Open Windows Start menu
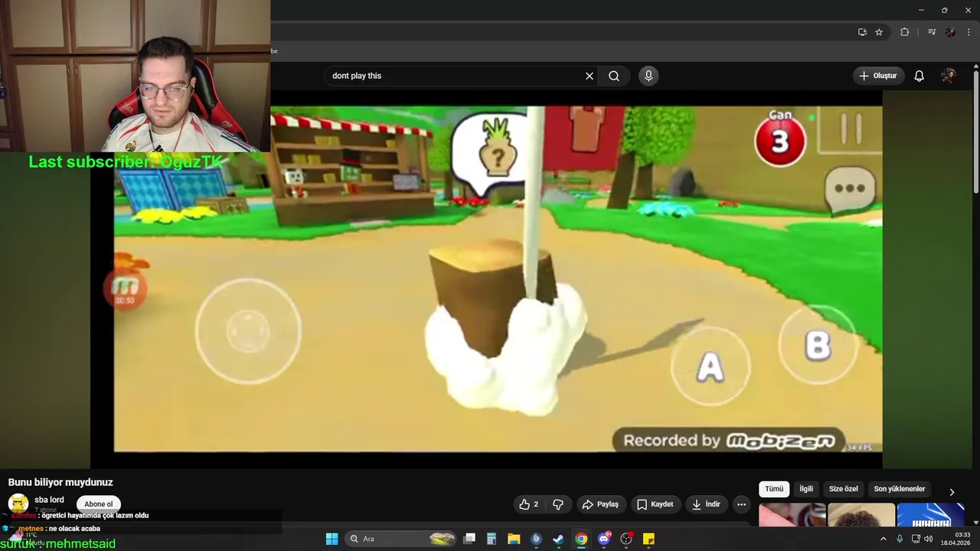Viewport: 980px width, 551px height. (332, 539)
